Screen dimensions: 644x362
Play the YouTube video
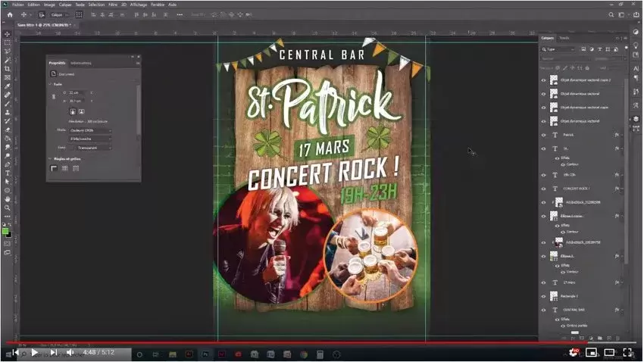point(35,353)
